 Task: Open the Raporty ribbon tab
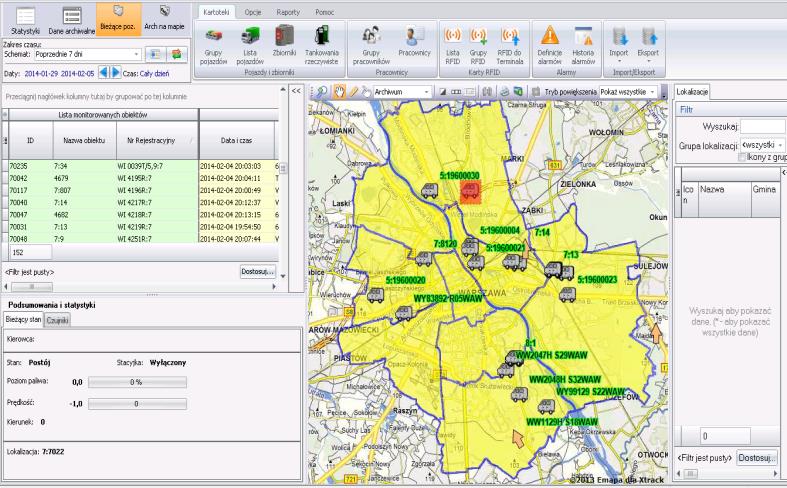pyautogui.click(x=288, y=12)
